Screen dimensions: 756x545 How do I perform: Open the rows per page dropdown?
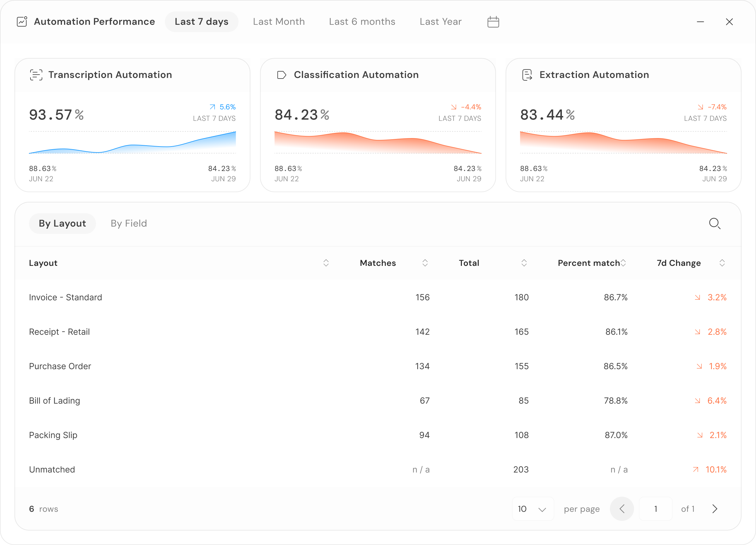click(533, 509)
